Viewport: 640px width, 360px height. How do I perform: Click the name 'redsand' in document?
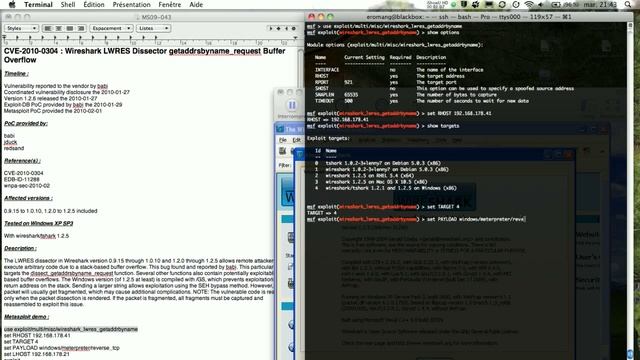click(14, 148)
